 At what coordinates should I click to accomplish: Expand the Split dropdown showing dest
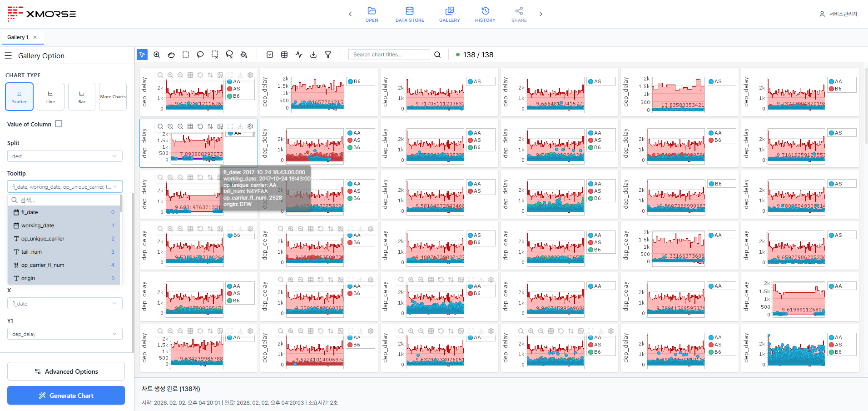click(x=65, y=156)
